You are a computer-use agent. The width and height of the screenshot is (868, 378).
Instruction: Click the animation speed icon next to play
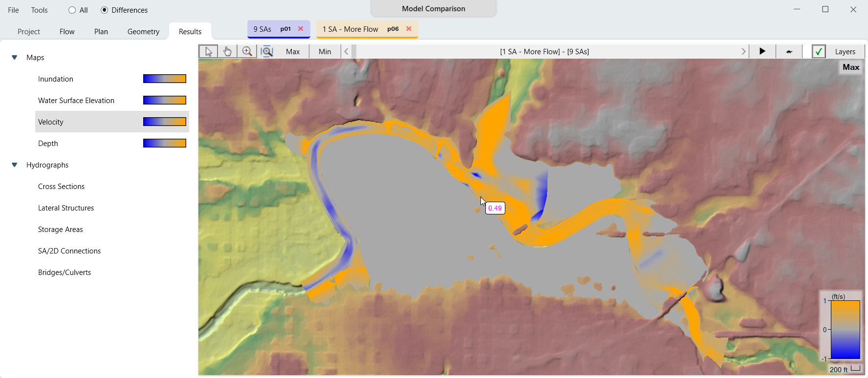click(789, 51)
